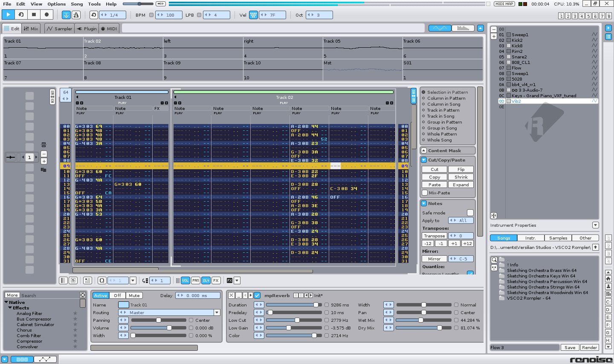
Task: Click the Shrink button
Action: [461, 177]
